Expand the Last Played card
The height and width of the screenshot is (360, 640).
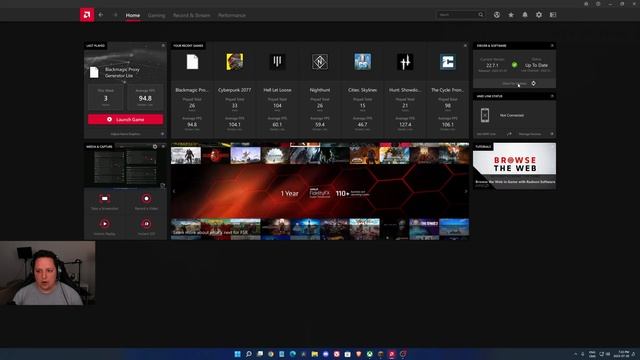pos(163,45)
